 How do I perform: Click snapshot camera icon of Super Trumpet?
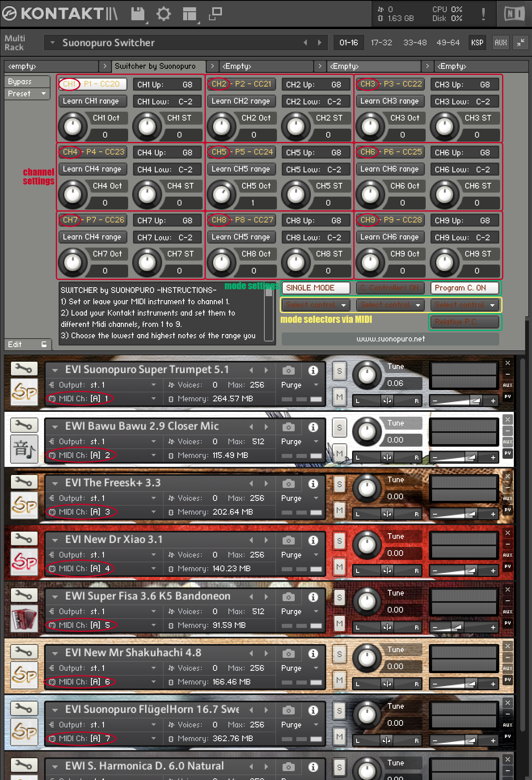pos(288,370)
